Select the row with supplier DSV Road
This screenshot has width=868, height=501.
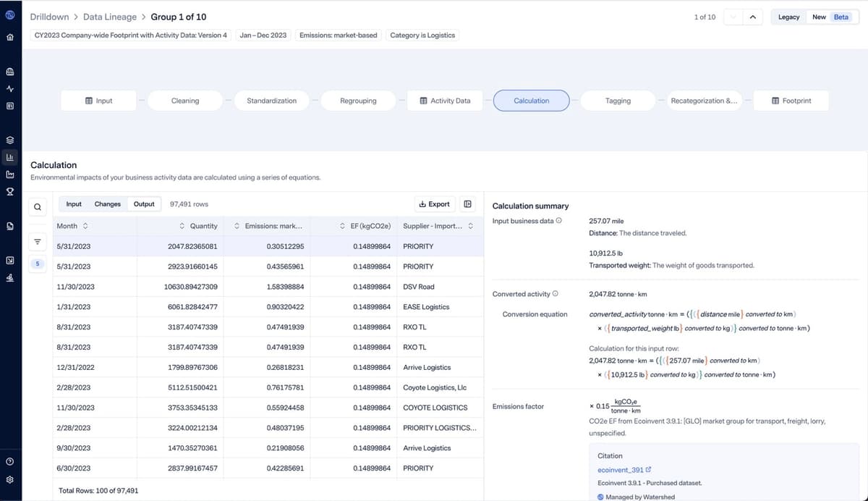[267, 287]
